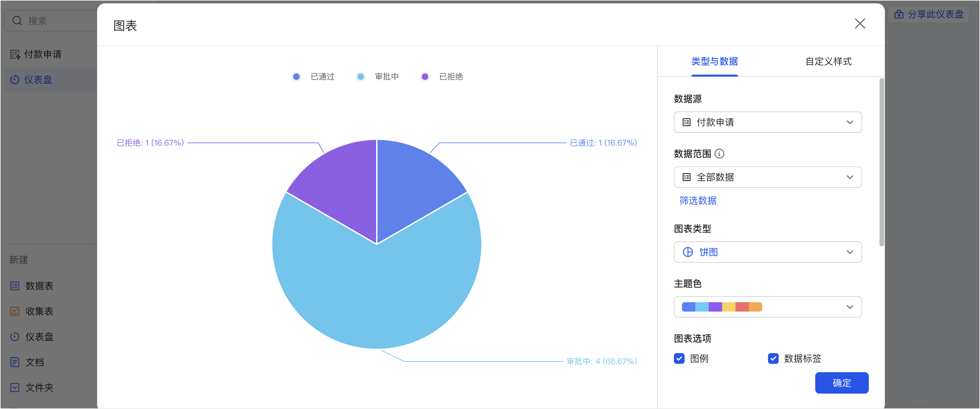Click the 确定 button

pos(842,383)
